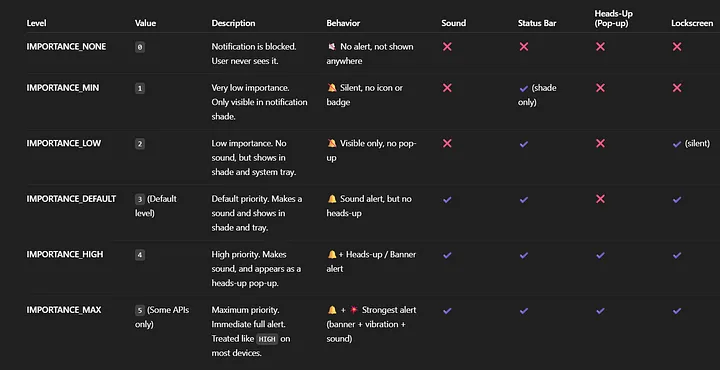The image size is (720, 370).
Task: Click the red X under Heads-Up for IMPORTANCE_DEFAULT
Action: pos(600,199)
